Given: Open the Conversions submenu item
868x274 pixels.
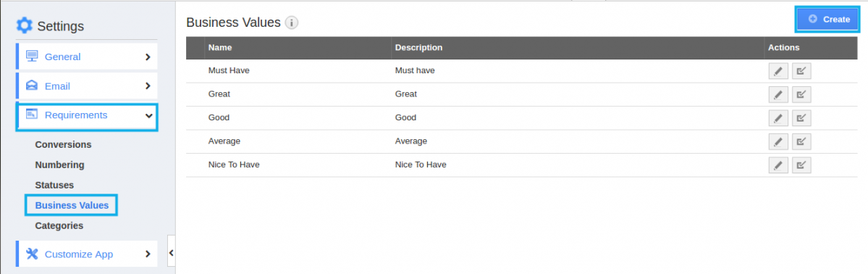Looking at the screenshot, I should (x=63, y=144).
